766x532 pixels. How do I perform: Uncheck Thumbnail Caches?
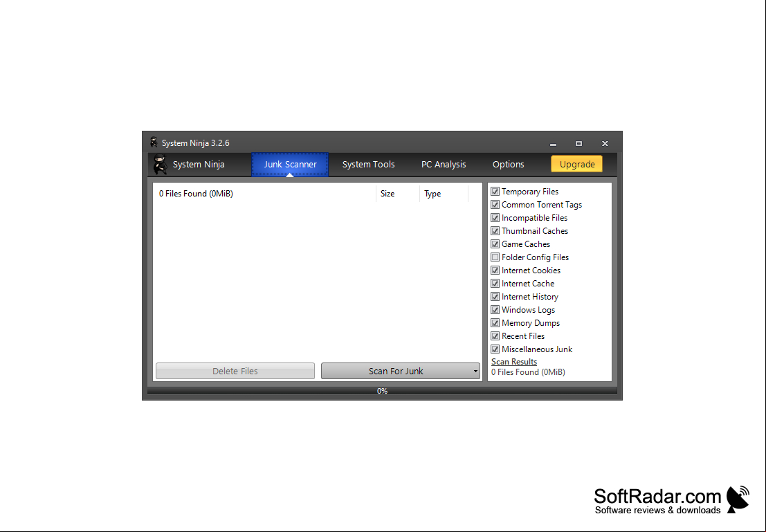click(x=495, y=231)
